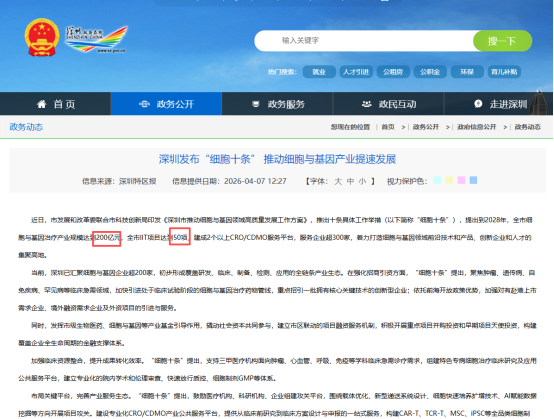Choose the light cyan eye-protection color
554x419 pixels.
pyautogui.click(x=437, y=180)
